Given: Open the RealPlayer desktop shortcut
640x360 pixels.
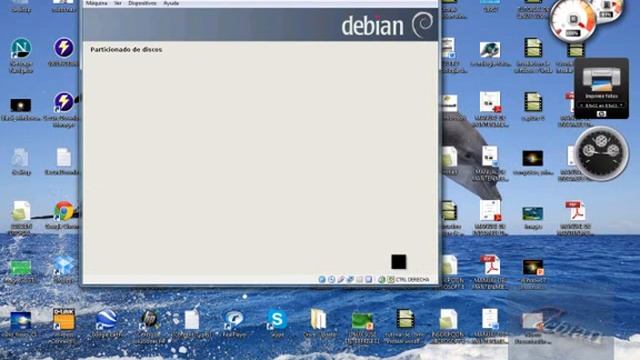Looking at the screenshot, I should (234, 320).
